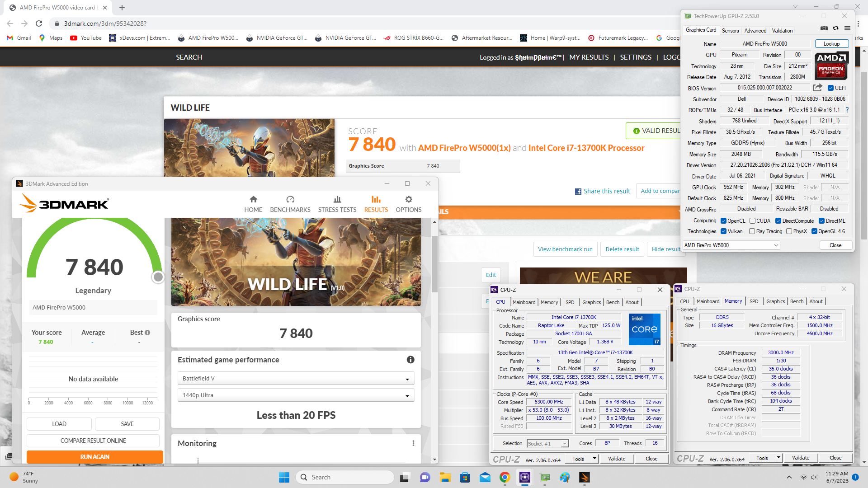Click the 3DMark results vertical scrollbar
The width and height of the screenshot is (868, 488).
click(434, 264)
